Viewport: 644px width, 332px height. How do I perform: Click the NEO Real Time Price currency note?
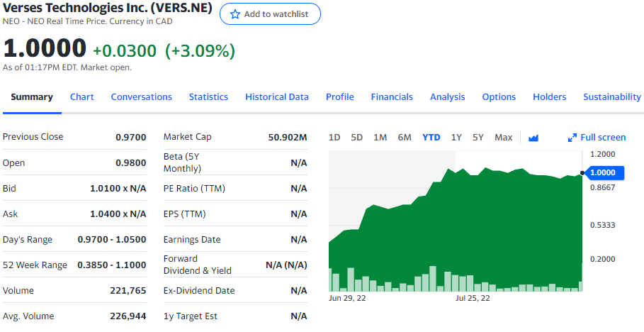[x=87, y=21]
